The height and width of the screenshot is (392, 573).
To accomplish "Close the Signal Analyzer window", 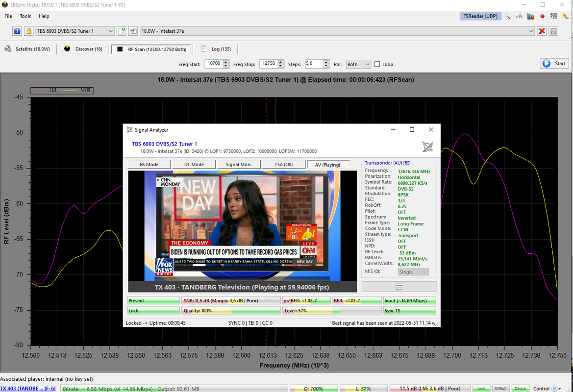I will [431, 130].
